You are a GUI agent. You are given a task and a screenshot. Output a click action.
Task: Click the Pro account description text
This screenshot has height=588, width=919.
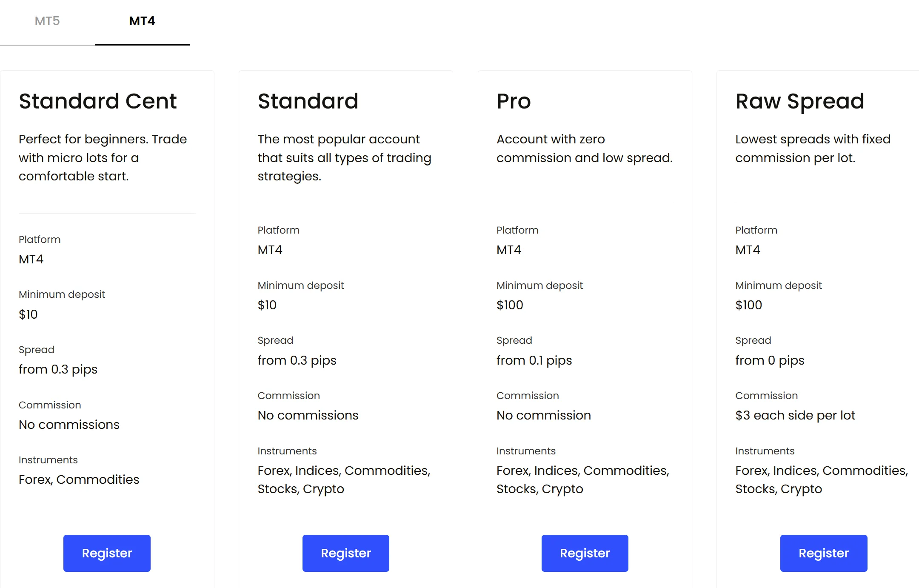click(x=585, y=148)
